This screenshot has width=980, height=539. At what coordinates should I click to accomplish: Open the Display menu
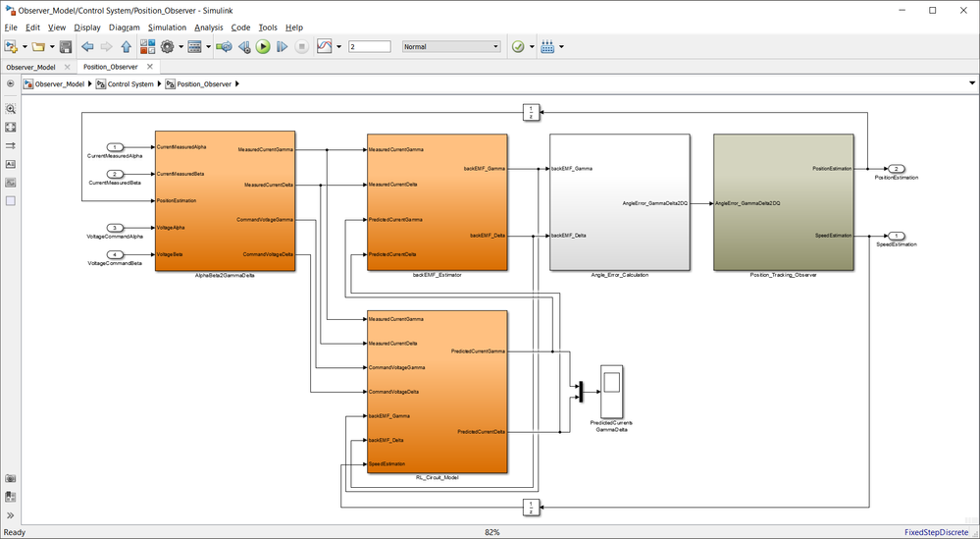click(87, 27)
